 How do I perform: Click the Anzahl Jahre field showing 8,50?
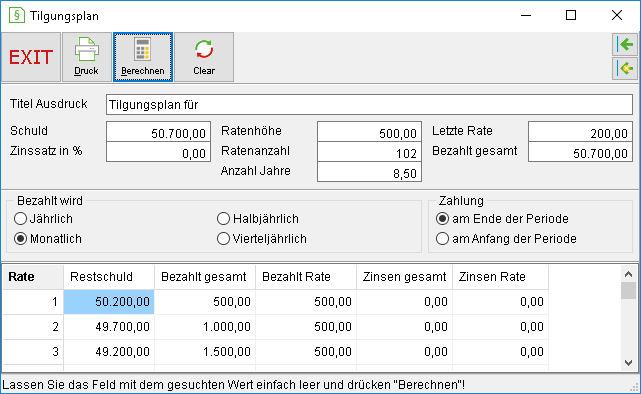coord(369,172)
